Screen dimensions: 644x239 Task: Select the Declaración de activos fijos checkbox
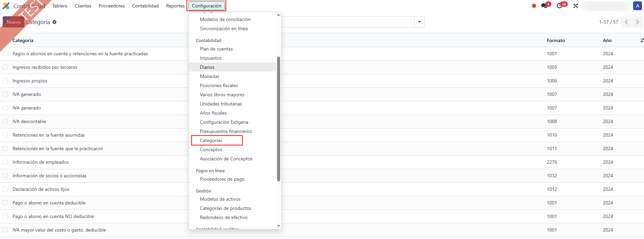(x=5, y=189)
